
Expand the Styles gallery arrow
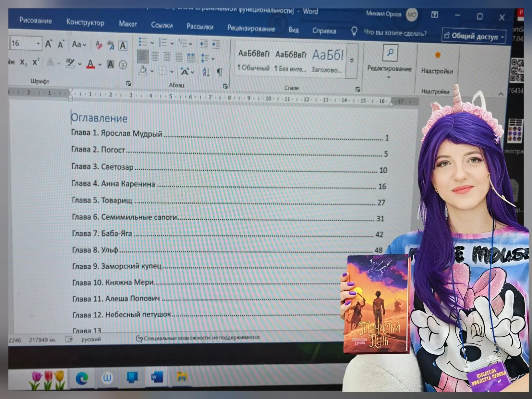(x=352, y=61)
